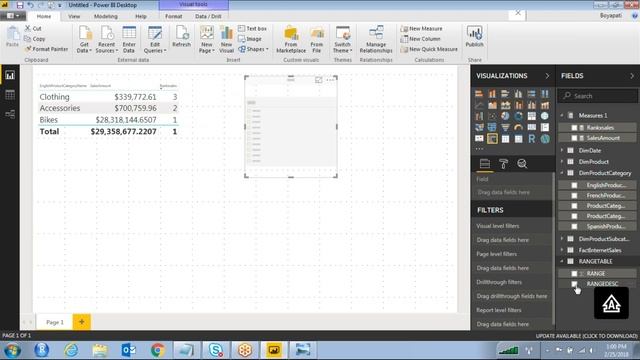Click the highlighted Slicer visualization icon
640x360 pixels.
[492, 139]
